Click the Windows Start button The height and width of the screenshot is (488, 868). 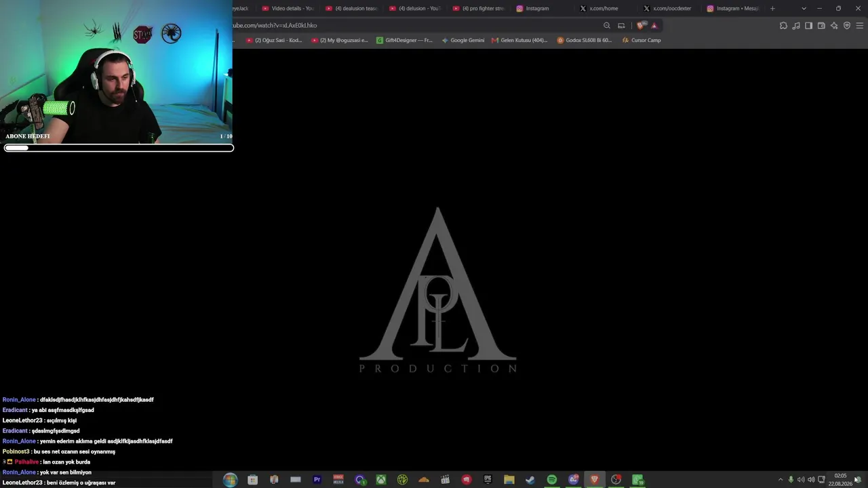point(231,480)
